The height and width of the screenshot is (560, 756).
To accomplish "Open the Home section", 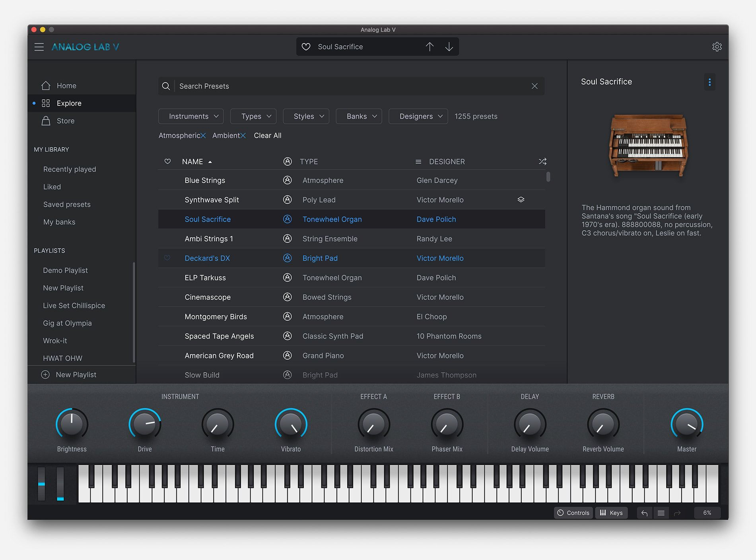I will pos(82,86).
